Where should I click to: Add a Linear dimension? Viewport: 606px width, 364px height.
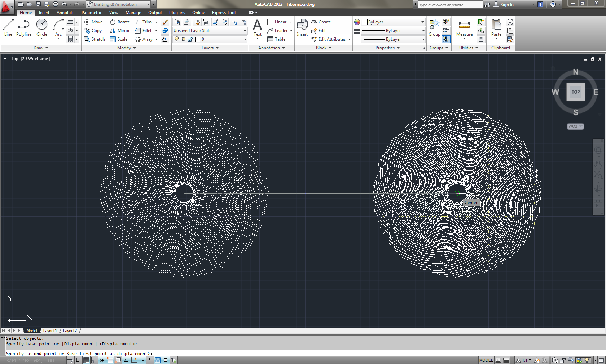click(x=277, y=22)
